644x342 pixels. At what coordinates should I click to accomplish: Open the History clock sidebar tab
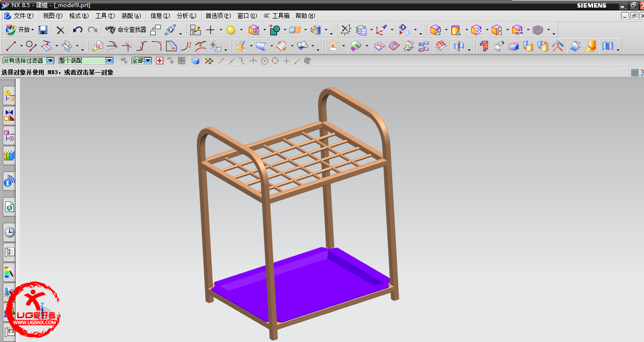pyautogui.click(x=9, y=232)
